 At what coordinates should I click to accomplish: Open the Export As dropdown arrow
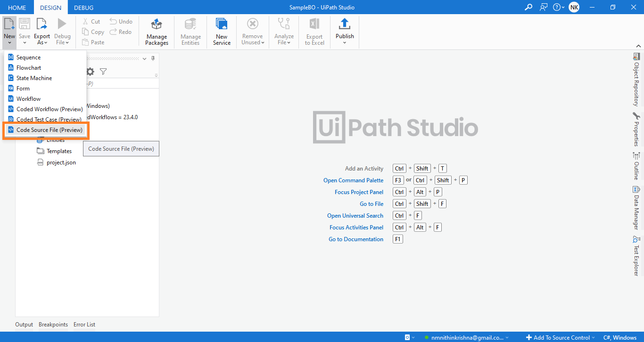point(46,43)
